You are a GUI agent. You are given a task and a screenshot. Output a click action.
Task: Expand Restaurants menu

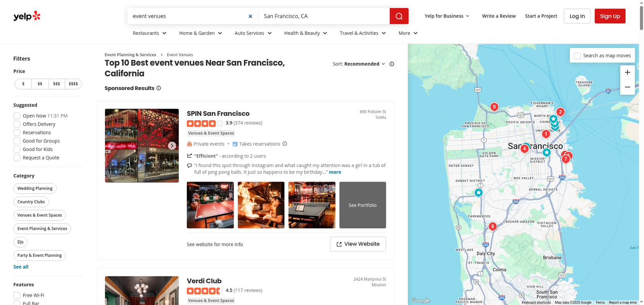[150, 33]
